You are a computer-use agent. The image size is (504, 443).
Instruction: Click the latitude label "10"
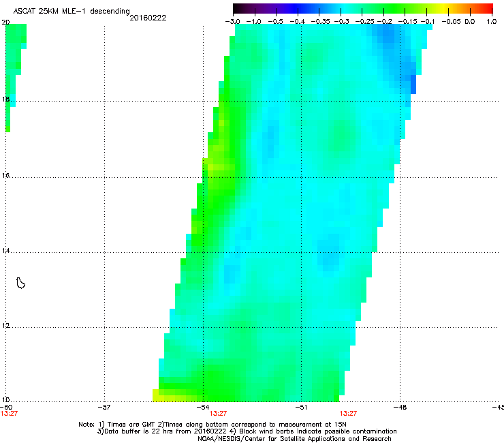point(5,400)
